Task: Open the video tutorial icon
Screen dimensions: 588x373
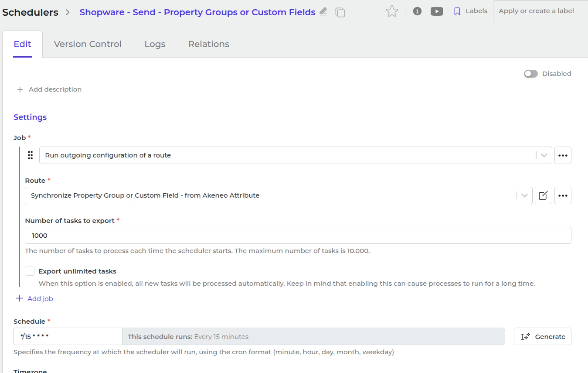Action: coord(437,11)
